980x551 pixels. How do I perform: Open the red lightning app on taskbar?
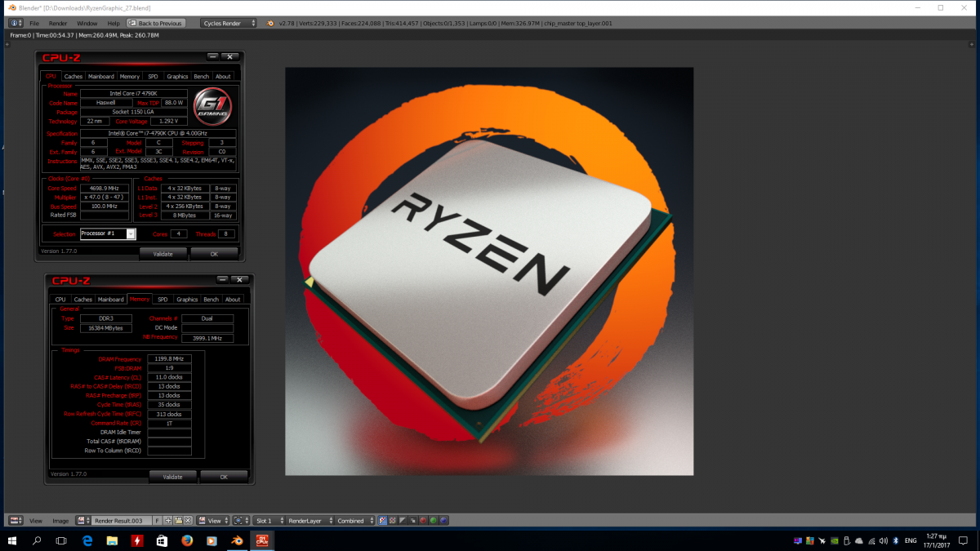coord(137,540)
